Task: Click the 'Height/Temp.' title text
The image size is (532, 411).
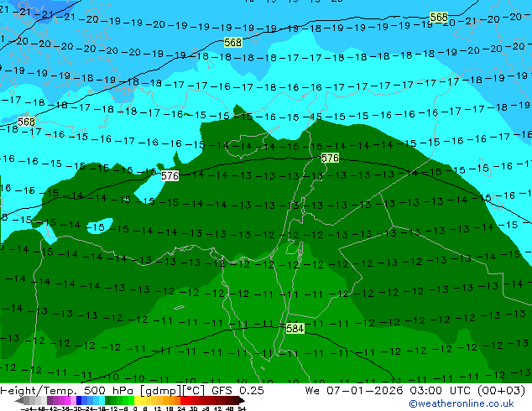Action: (x=38, y=391)
